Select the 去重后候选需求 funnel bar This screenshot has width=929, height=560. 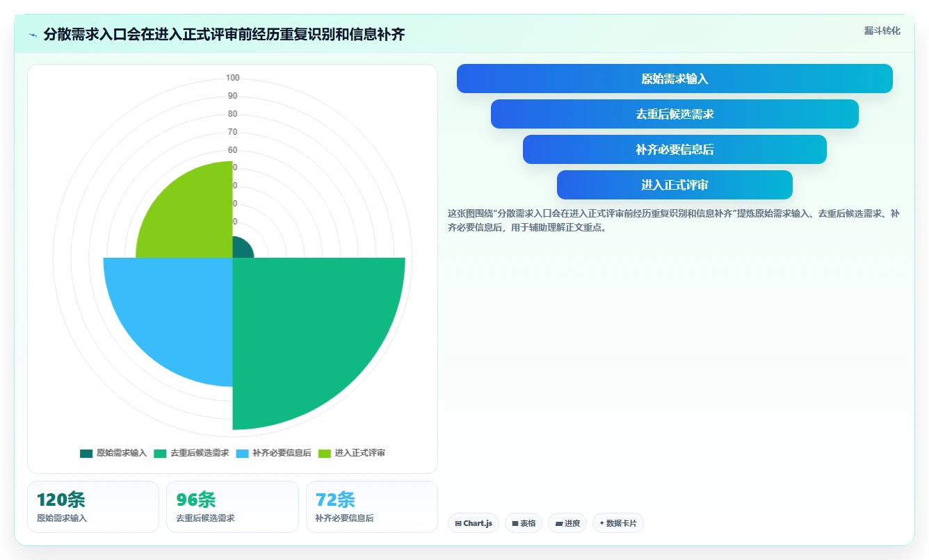[674, 114]
